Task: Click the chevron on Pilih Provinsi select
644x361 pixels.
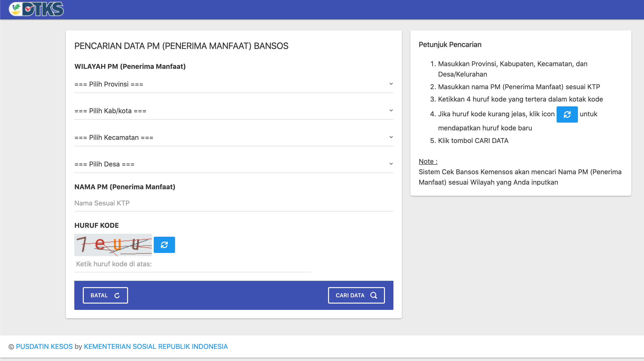Action: 391,84
